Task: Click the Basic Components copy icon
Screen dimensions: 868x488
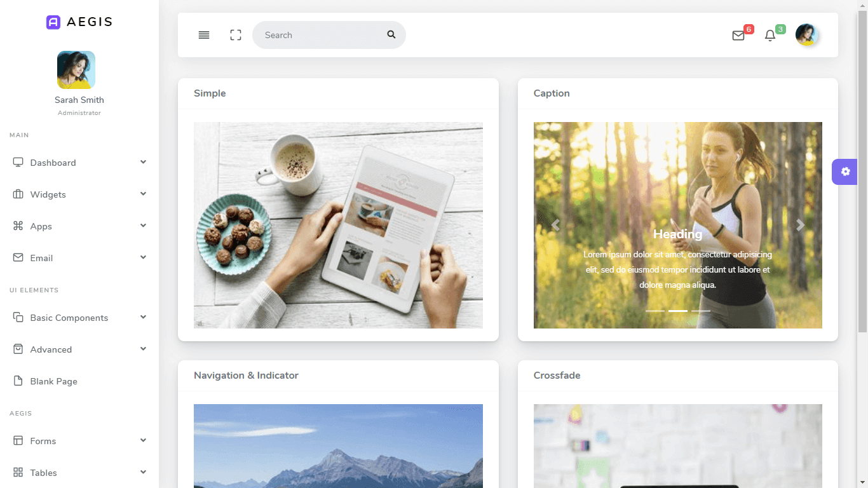Action: pos(18,317)
